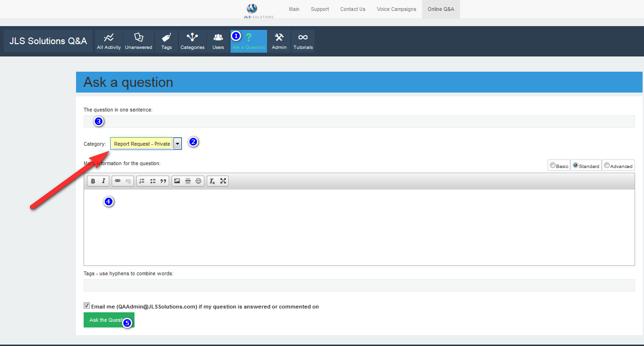Select the Standard editor mode
This screenshot has width=644, height=346.
click(x=576, y=166)
